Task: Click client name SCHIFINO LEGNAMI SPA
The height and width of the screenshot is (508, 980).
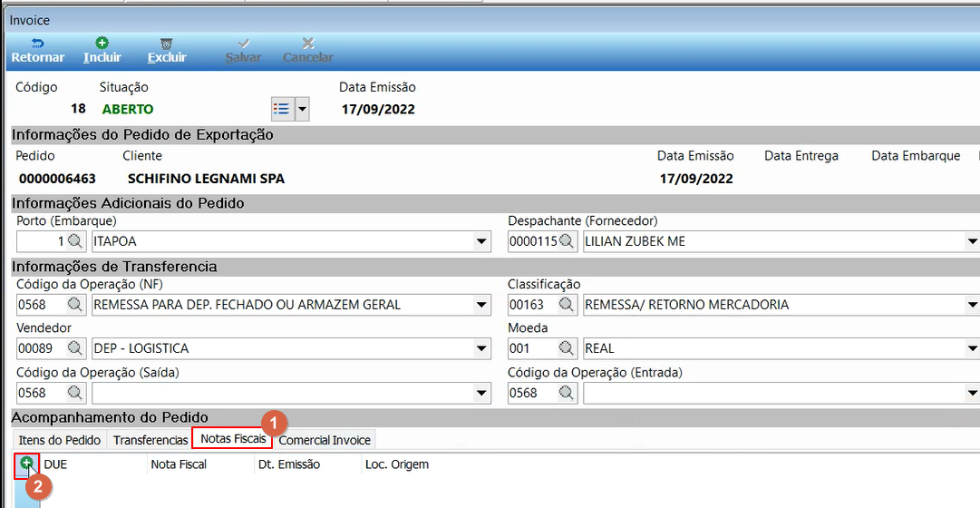Action: click(207, 179)
